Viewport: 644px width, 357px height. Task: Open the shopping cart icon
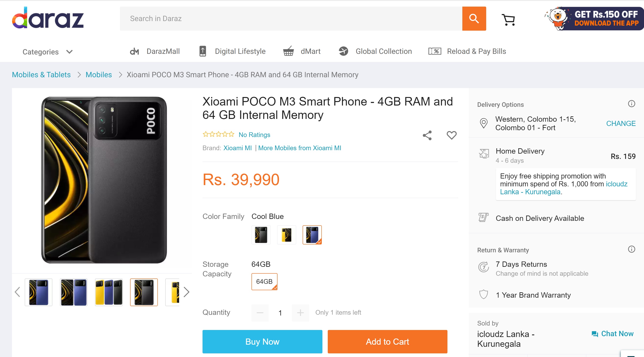click(508, 19)
